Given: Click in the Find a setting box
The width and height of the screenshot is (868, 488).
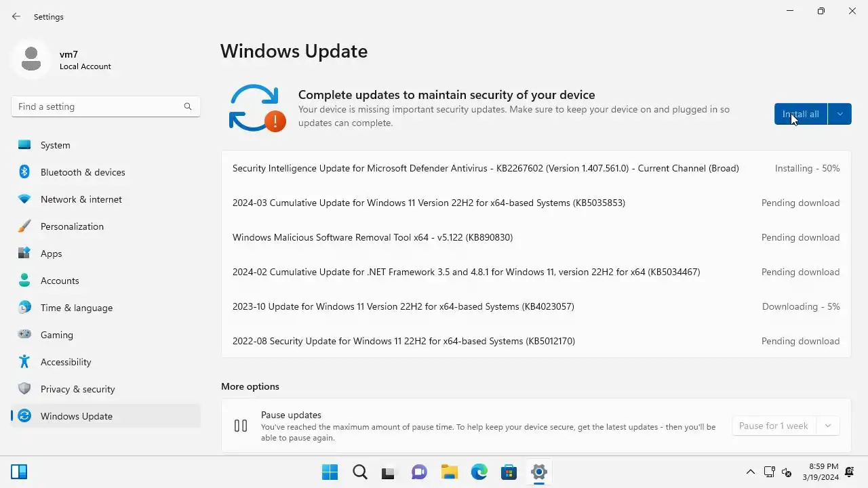Looking at the screenshot, I should coord(106,106).
